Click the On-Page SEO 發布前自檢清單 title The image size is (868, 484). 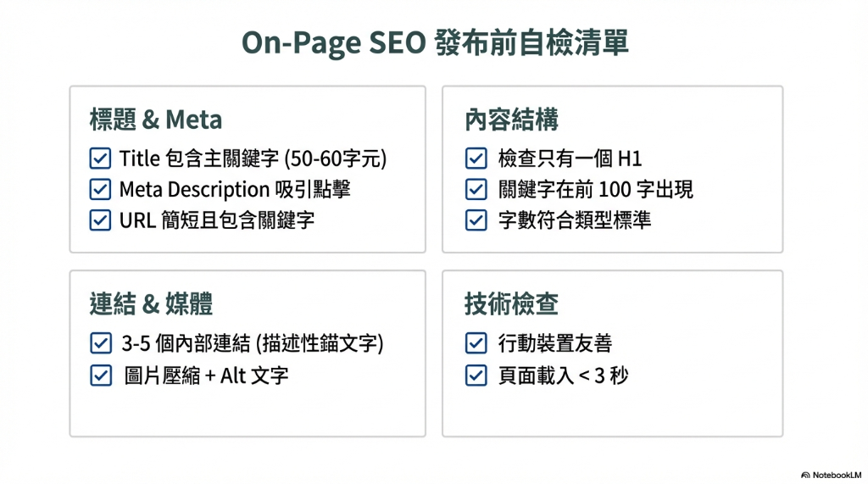[435, 43]
